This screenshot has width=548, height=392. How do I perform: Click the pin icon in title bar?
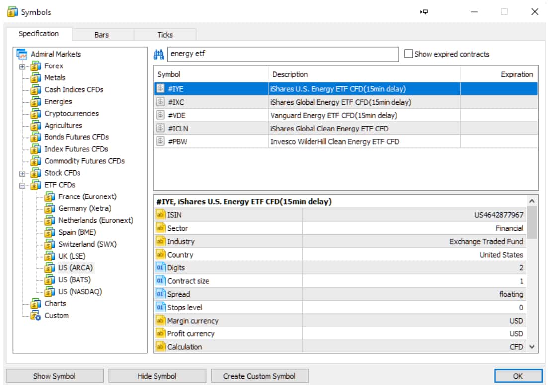[x=424, y=12]
